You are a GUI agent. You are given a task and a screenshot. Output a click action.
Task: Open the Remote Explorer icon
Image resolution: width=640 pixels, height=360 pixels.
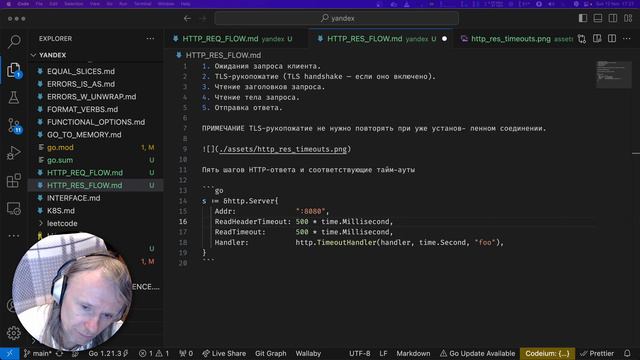14,208
